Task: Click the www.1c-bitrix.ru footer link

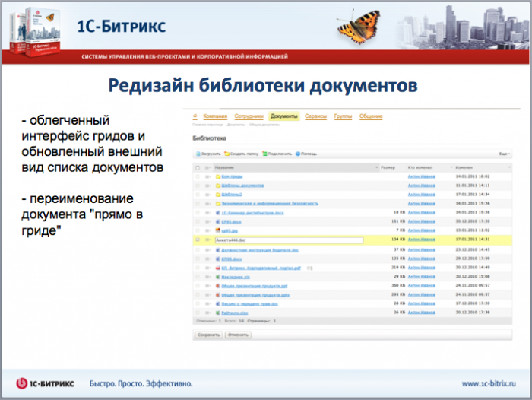Action: click(489, 384)
